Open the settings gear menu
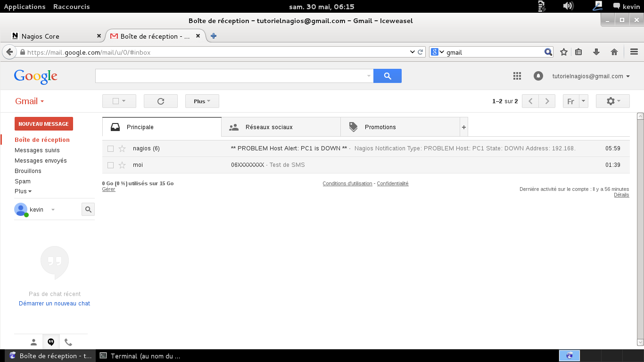Screen dimensions: 644x362 [x=613, y=101]
